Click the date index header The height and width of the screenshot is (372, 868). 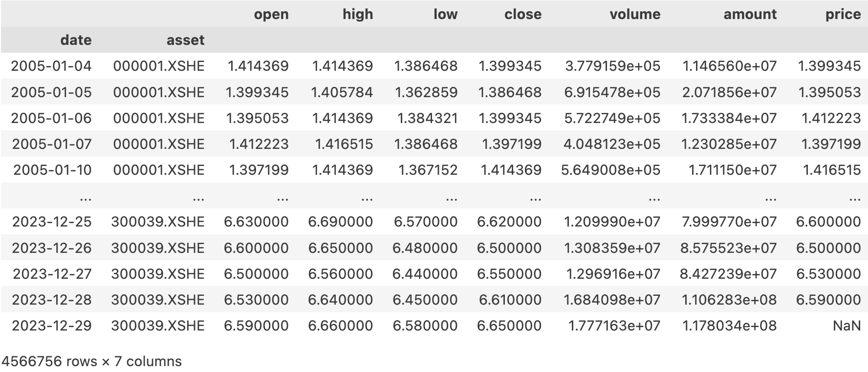[x=76, y=40]
